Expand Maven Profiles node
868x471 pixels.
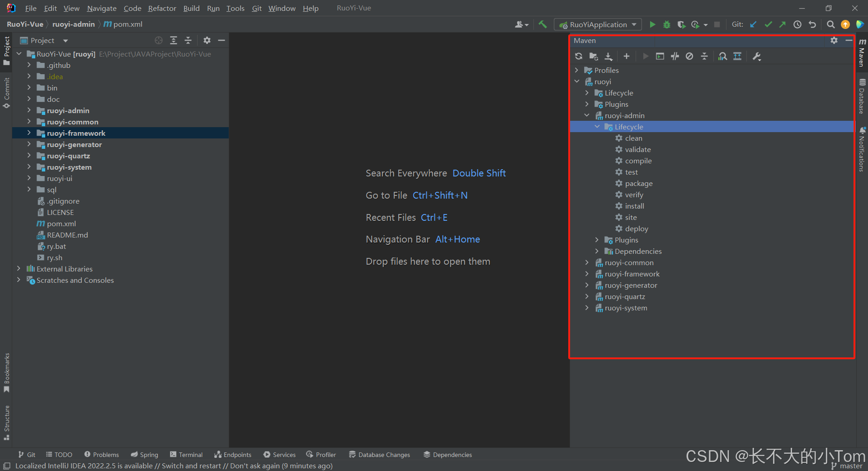576,70
